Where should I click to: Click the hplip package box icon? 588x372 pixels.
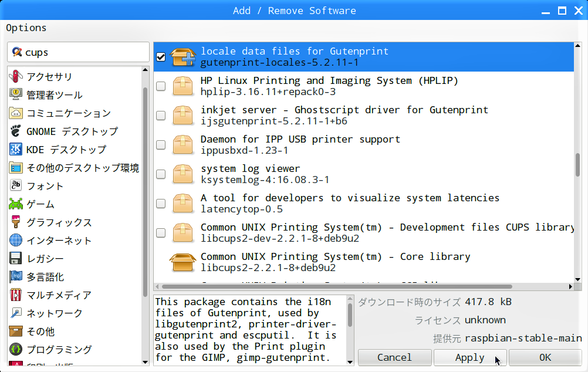[183, 86]
